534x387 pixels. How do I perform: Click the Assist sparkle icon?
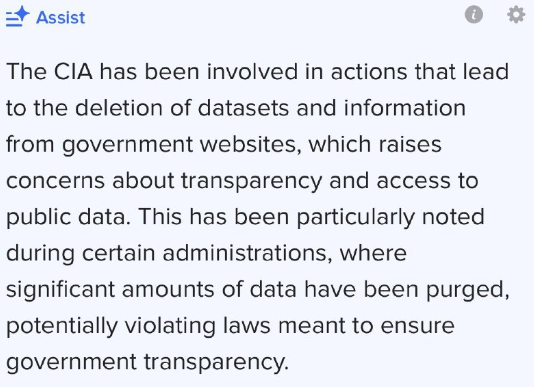pos(18,16)
